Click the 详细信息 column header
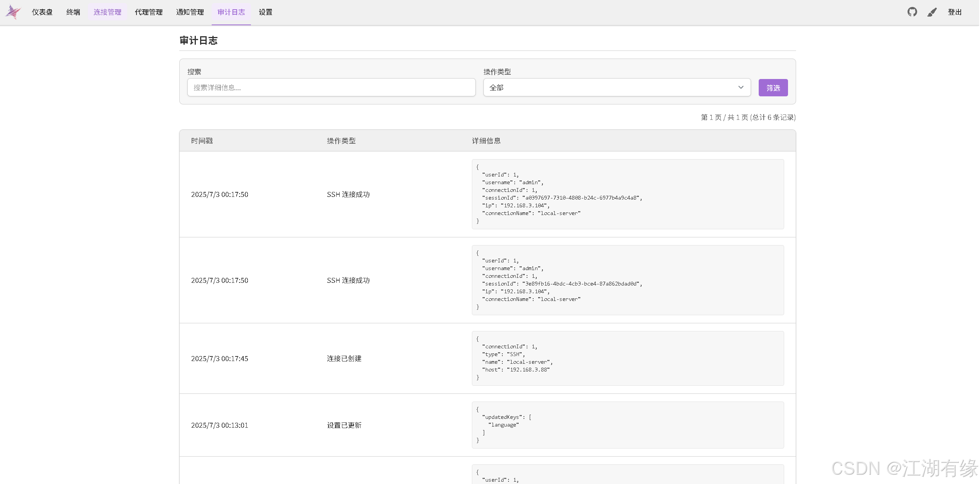 coord(486,141)
